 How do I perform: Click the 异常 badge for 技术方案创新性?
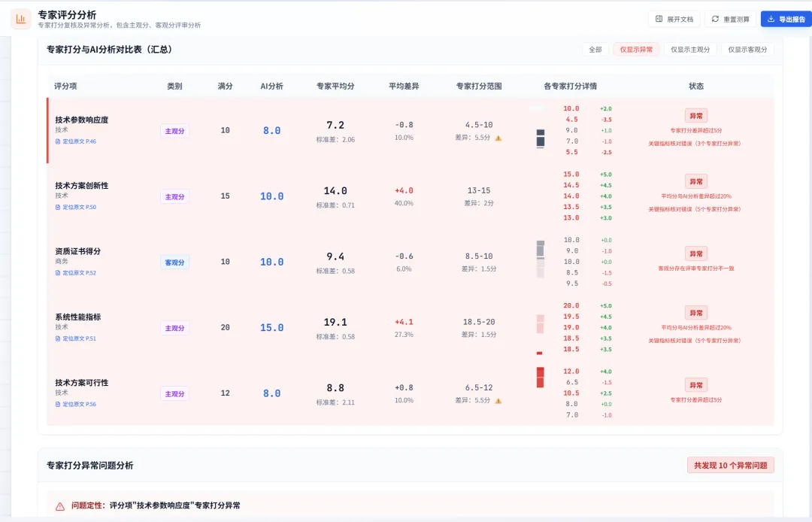coord(695,181)
